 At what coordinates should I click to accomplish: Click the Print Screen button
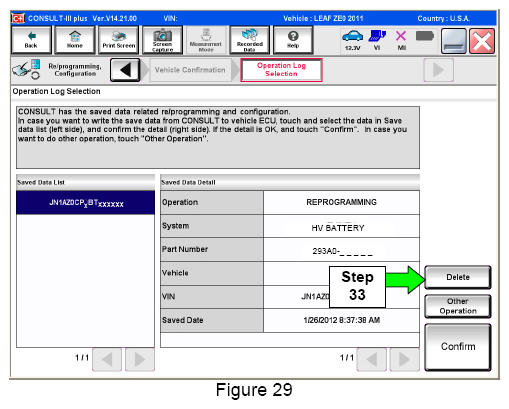tap(119, 40)
